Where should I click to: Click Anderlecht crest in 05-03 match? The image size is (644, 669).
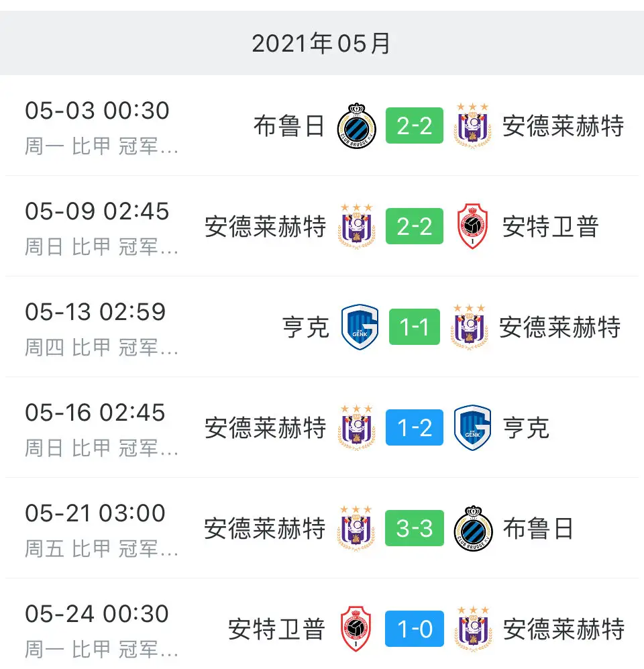click(472, 126)
